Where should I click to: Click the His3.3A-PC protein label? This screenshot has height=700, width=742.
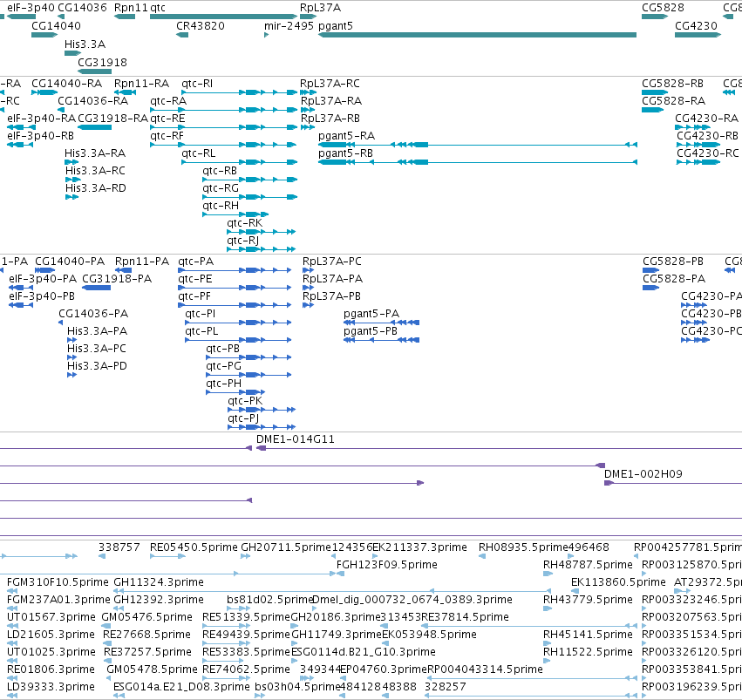(97, 349)
